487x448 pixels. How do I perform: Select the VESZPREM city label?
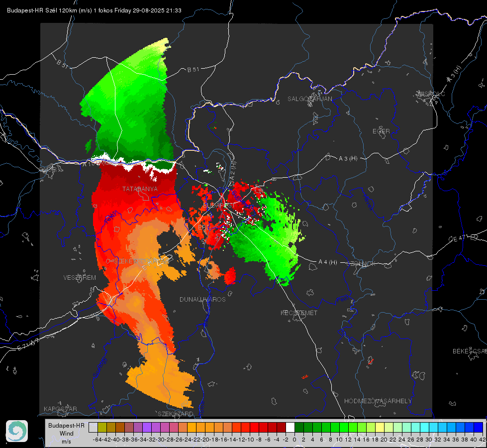click(x=80, y=277)
